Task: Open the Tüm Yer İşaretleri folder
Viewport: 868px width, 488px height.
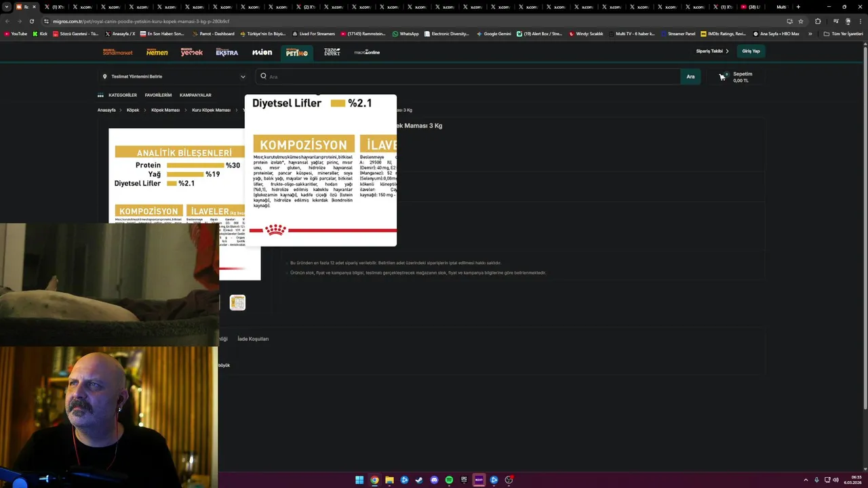Action: [x=843, y=34]
